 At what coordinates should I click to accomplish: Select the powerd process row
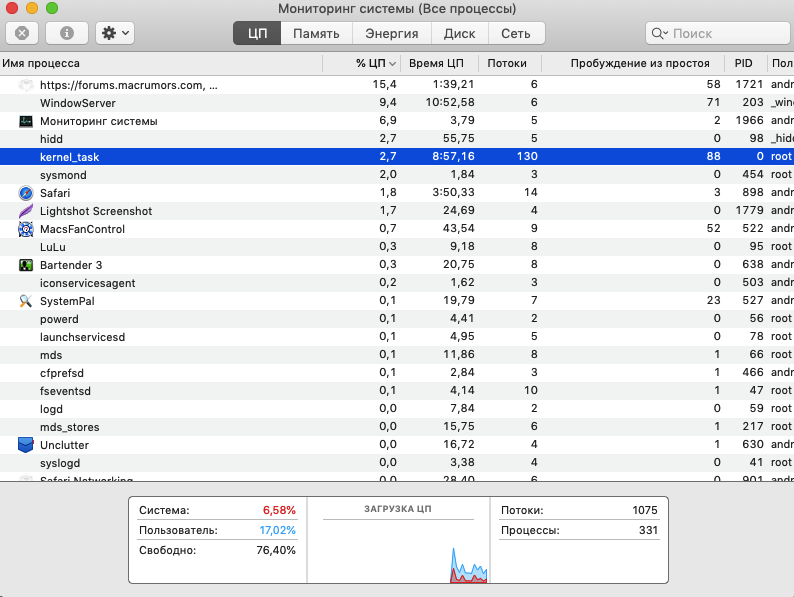[397, 319]
